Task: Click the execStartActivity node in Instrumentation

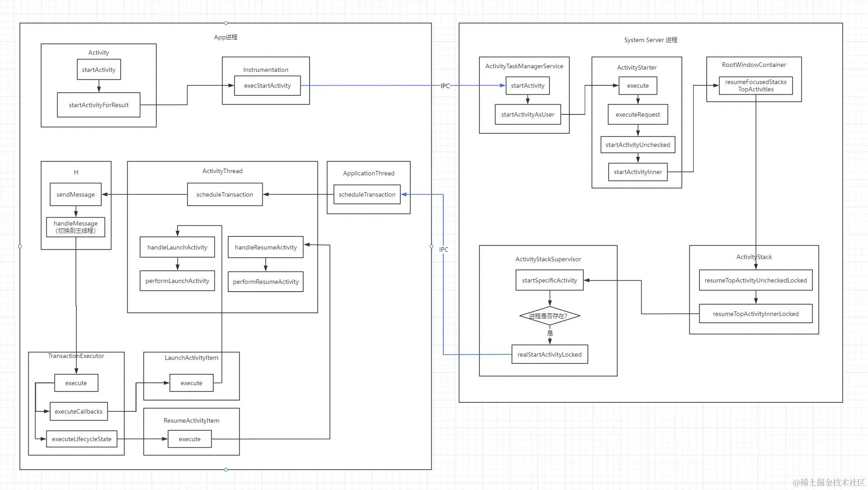Action: coord(267,86)
